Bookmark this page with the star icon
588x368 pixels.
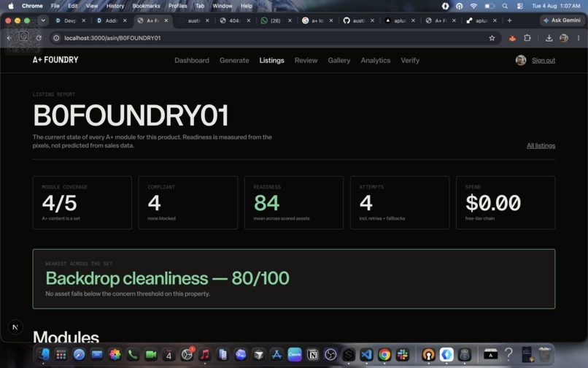click(x=492, y=38)
